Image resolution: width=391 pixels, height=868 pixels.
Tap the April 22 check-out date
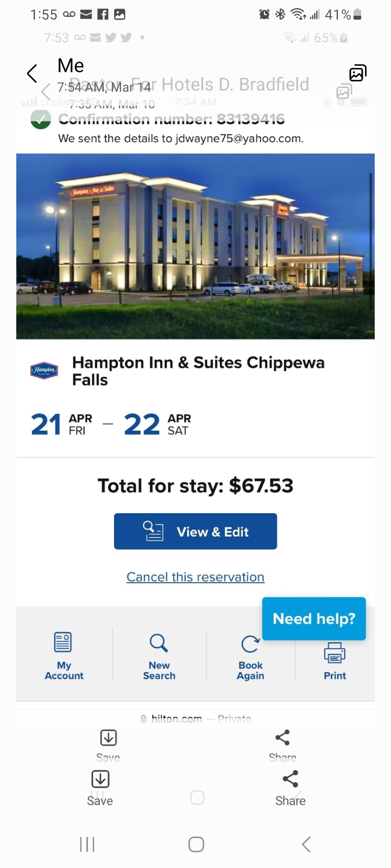point(157,424)
